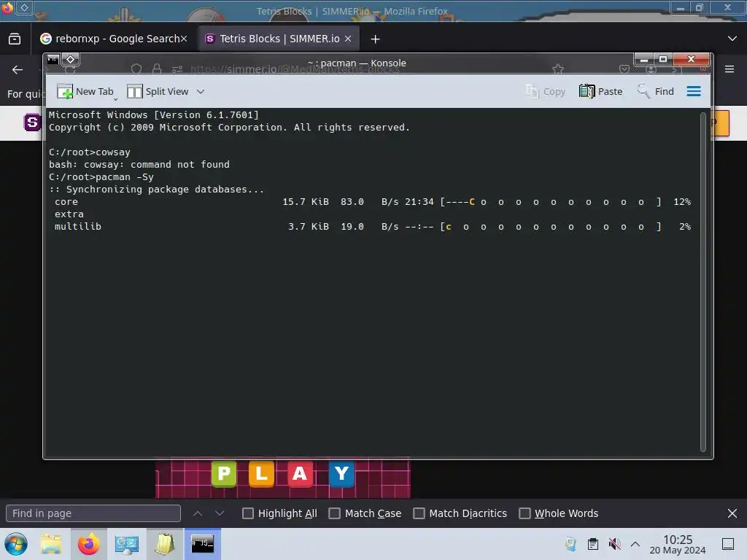This screenshot has width=747, height=560.
Task: Expand the Split View dropdown arrow
Action: pos(201,91)
